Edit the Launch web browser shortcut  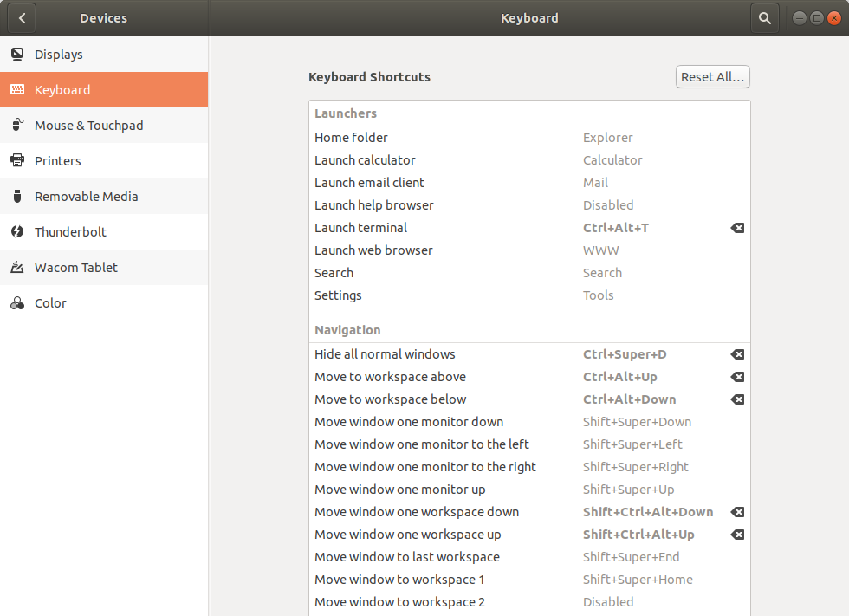529,250
